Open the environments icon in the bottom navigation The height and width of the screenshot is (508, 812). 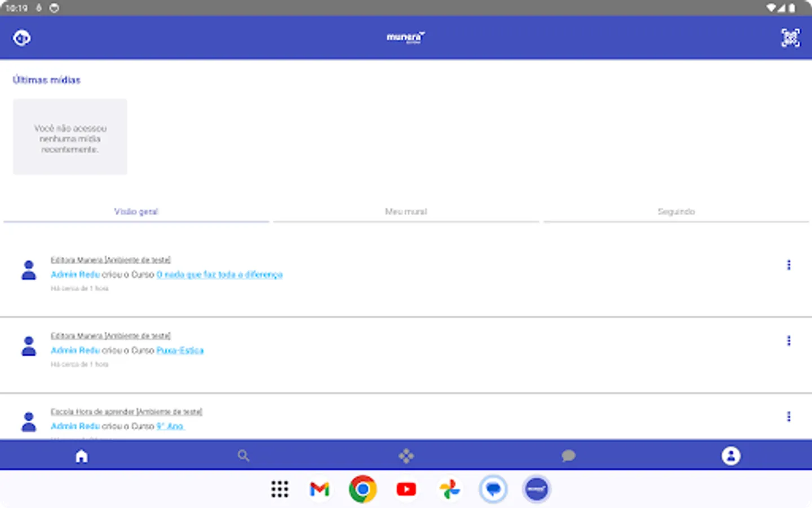tap(406, 455)
